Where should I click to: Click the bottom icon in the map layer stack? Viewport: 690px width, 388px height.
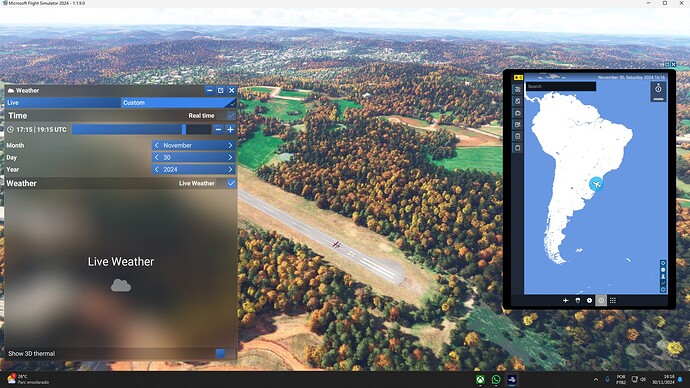pos(663,289)
